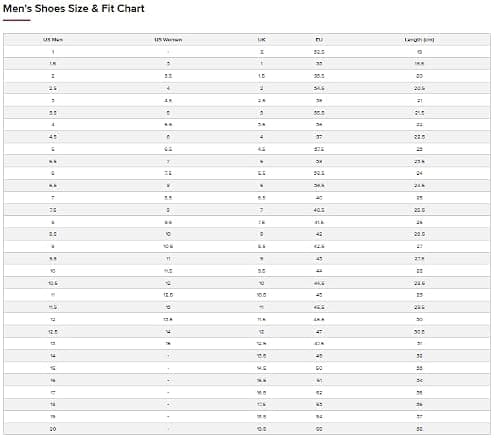Click the US Women size 12.5 cell
This screenshot has width=500, height=442.
pyautogui.click(x=168, y=295)
